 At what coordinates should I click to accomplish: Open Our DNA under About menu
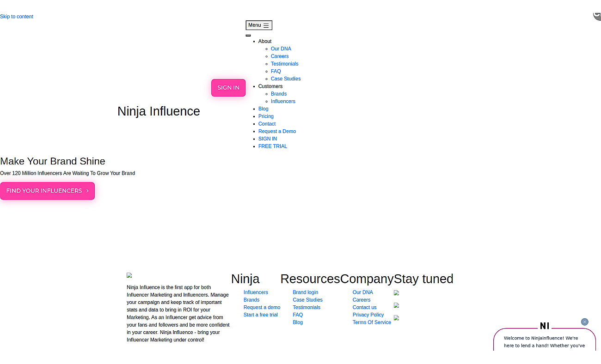pyautogui.click(x=281, y=49)
